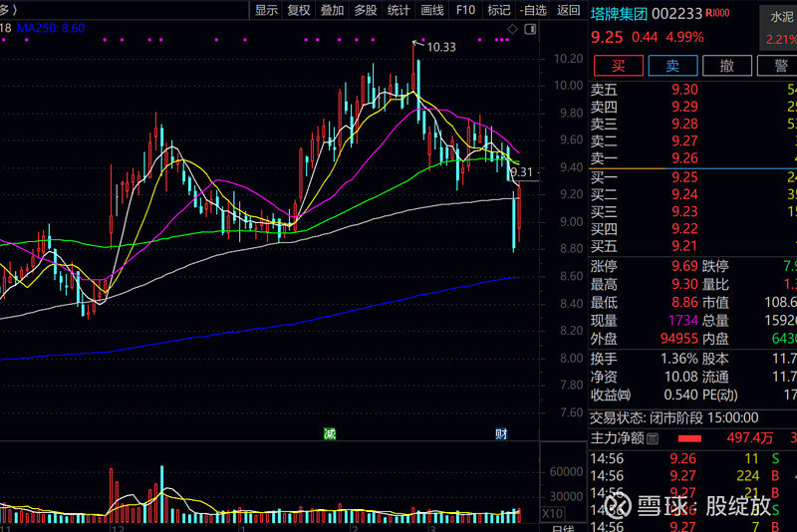Click 涨停 value 9.69
The image size is (797, 532).
[x=684, y=266]
